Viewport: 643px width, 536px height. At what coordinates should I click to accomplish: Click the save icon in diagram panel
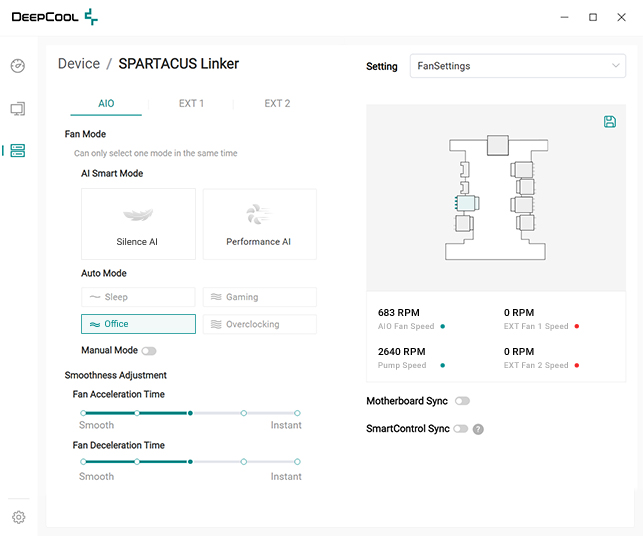click(x=610, y=122)
